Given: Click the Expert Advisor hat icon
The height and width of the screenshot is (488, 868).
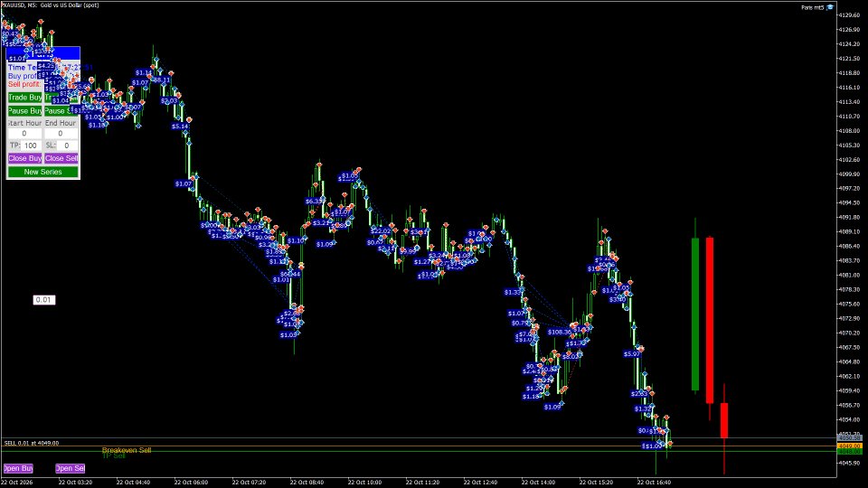Looking at the screenshot, I should pyautogui.click(x=830, y=7).
